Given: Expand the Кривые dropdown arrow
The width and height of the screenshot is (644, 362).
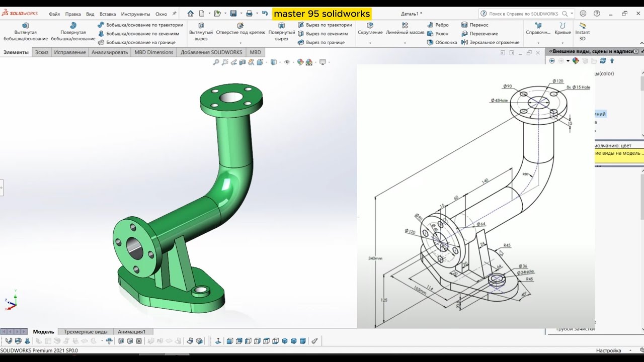Looking at the screenshot, I should [x=562, y=43].
